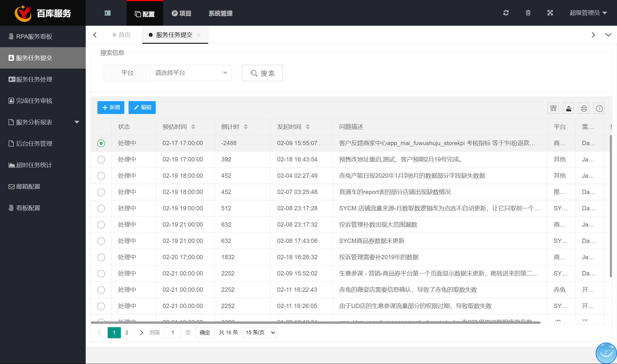Switch to the 首页 tab
The width and height of the screenshot is (617, 364).
tap(124, 35)
